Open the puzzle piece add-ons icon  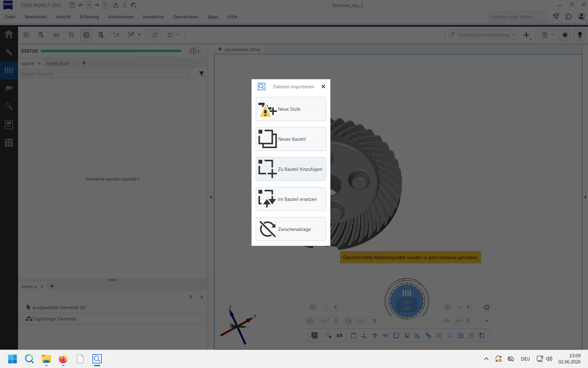pos(569,17)
